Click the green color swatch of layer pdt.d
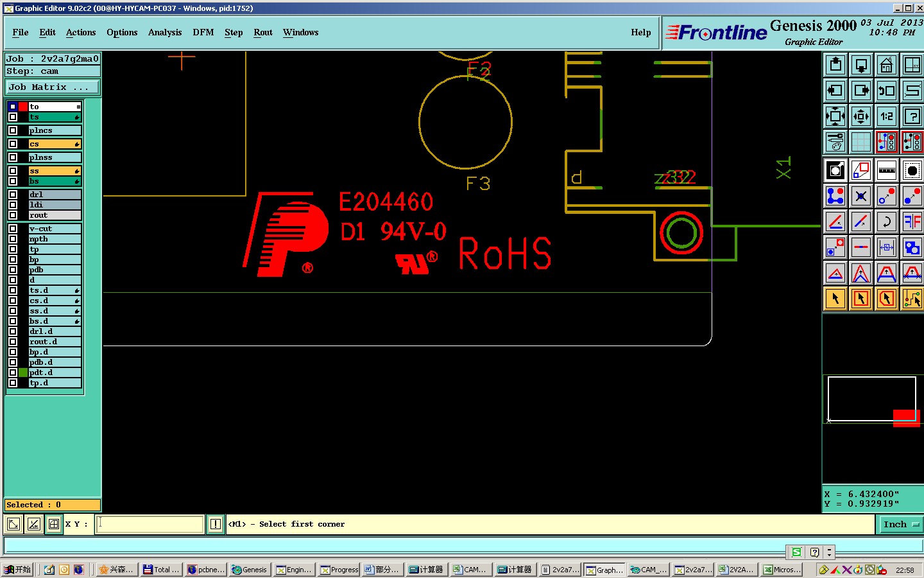This screenshot has height=578, width=924. coord(23,372)
